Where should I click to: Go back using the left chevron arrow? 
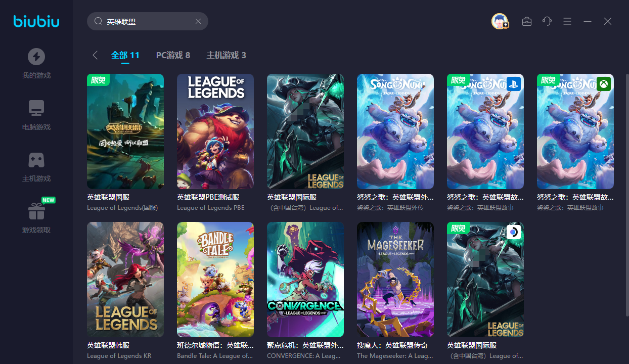pos(95,55)
